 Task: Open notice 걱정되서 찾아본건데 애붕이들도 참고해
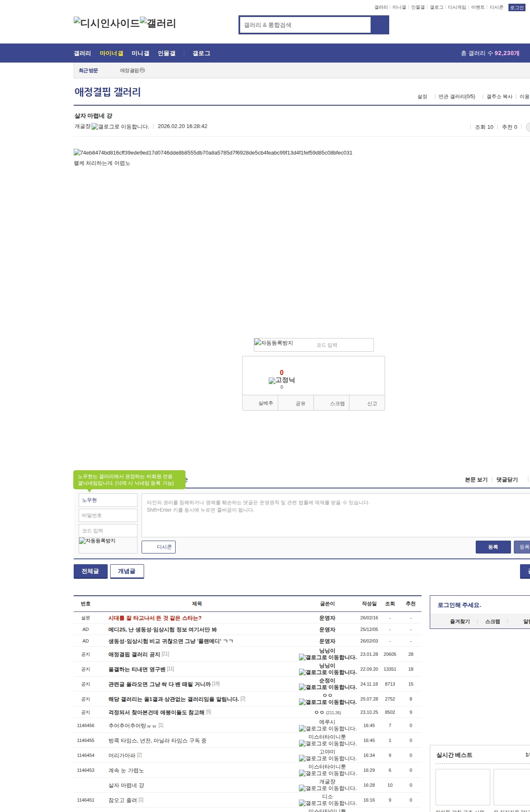point(156,712)
